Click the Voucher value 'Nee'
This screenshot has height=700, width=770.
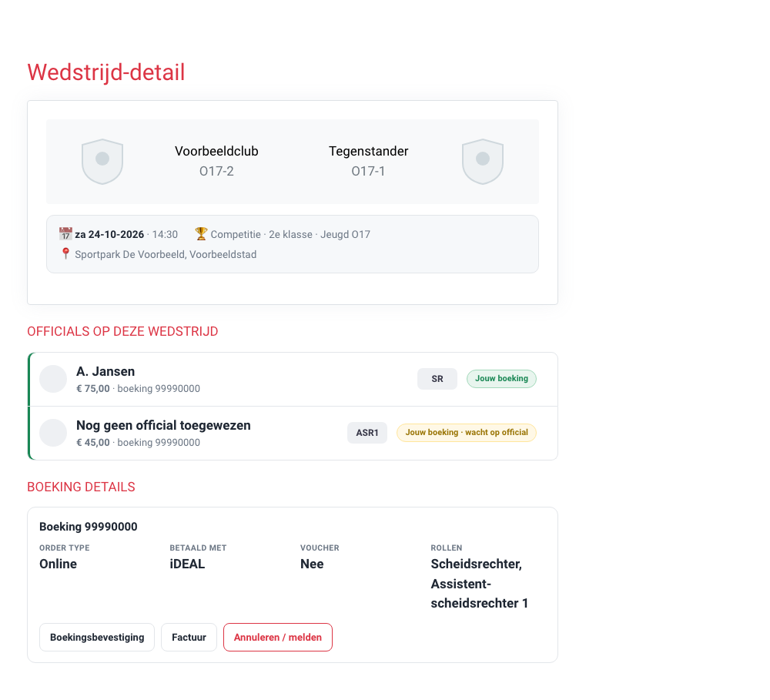click(312, 564)
